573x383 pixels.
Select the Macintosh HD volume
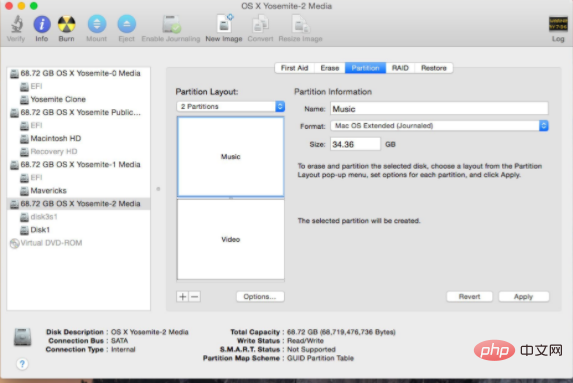(x=78, y=139)
